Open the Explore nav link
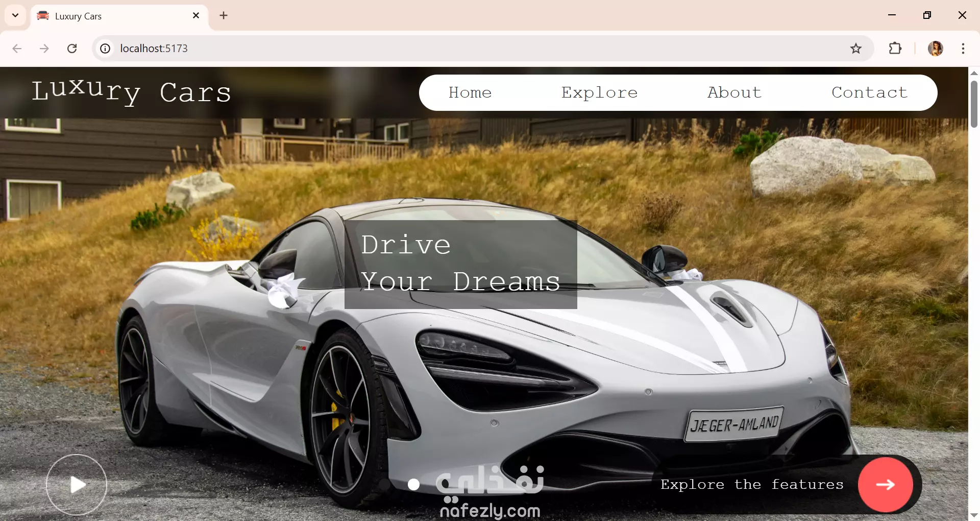This screenshot has height=521, width=980. click(600, 92)
